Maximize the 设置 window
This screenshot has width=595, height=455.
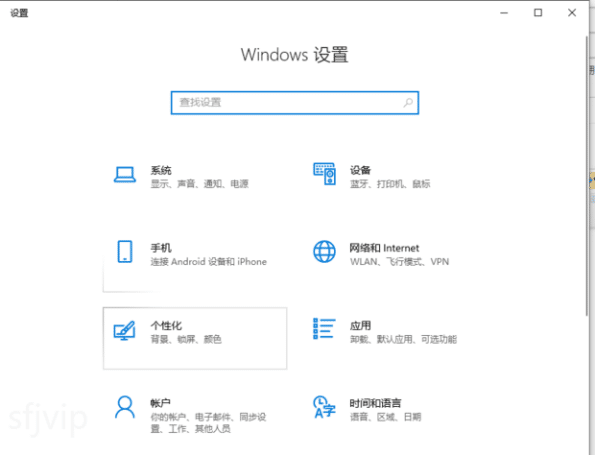(x=538, y=13)
